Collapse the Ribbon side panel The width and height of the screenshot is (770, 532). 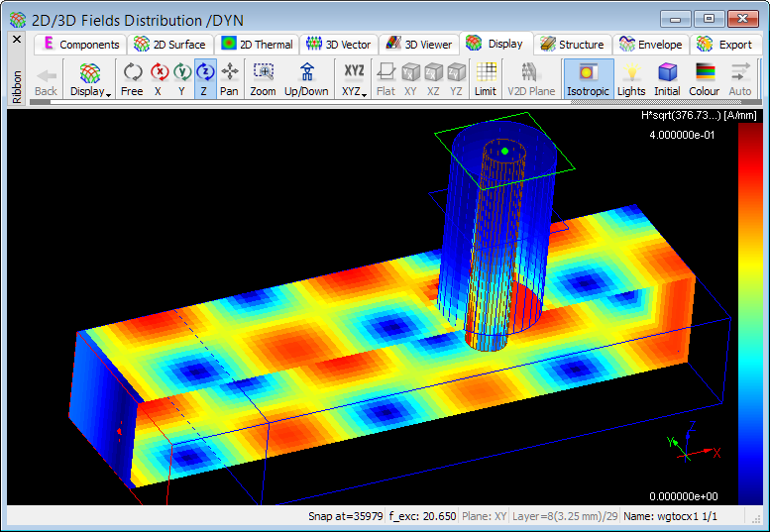point(16,40)
